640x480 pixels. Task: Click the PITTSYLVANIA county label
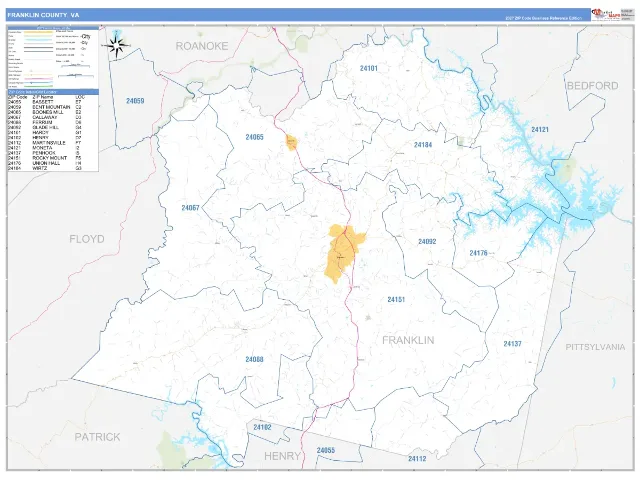click(x=595, y=347)
